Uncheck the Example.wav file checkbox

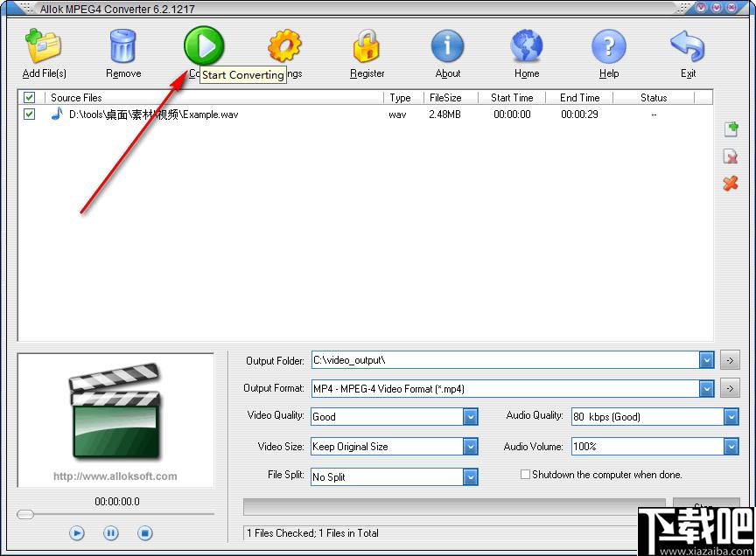(30, 115)
